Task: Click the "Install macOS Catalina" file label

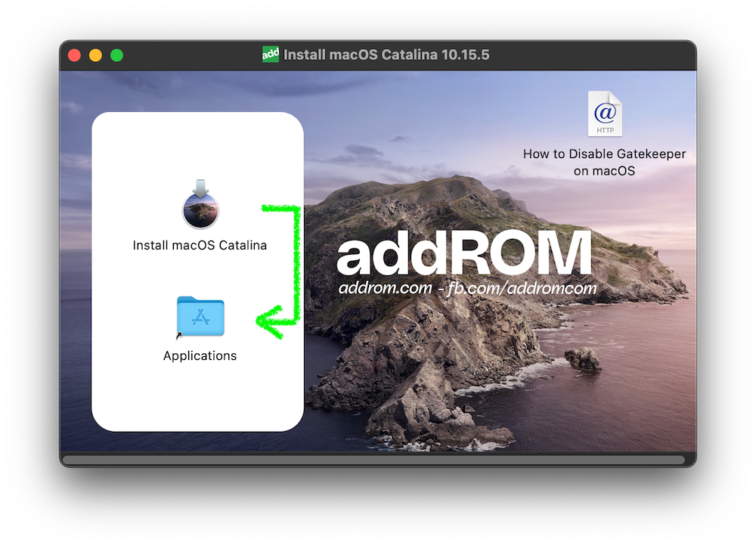Action: click(x=200, y=245)
